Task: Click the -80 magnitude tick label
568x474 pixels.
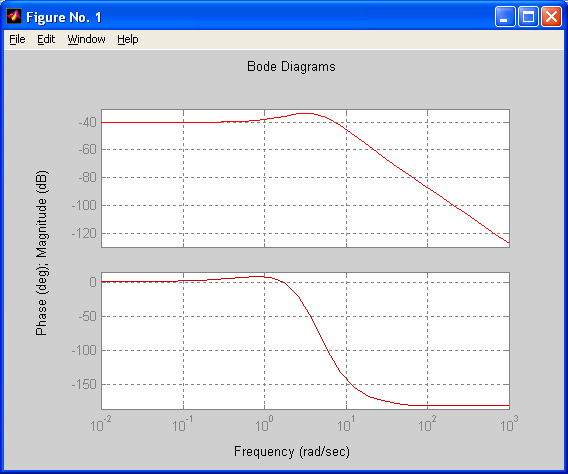Action: (87, 177)
